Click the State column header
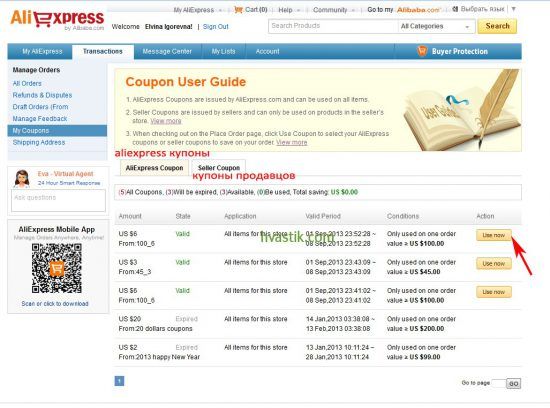Image resolution: width=550 pixels, height=408 pixels. pyautogui.click(x=183, y=216)
